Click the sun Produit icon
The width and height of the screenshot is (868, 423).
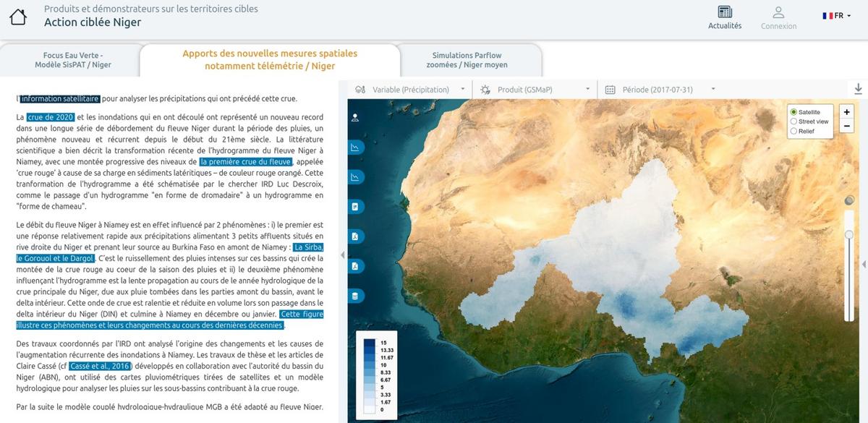pos(485,90)
